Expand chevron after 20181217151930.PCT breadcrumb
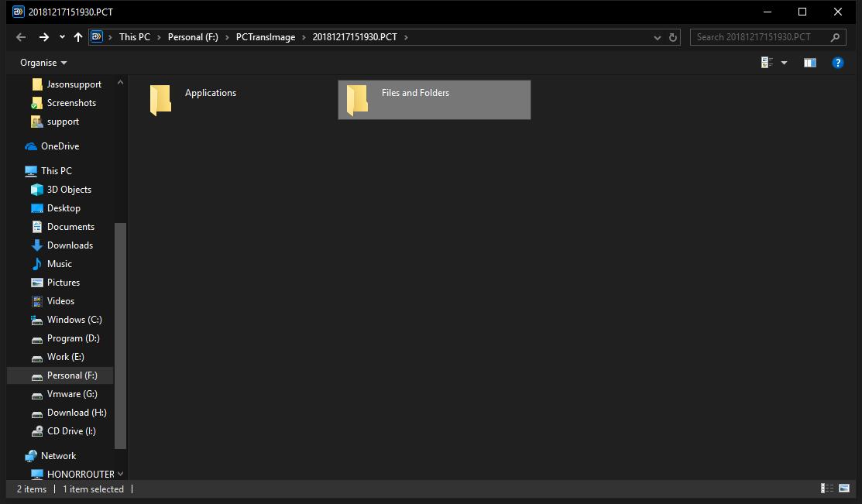862x504 pixels. point(407,37)
